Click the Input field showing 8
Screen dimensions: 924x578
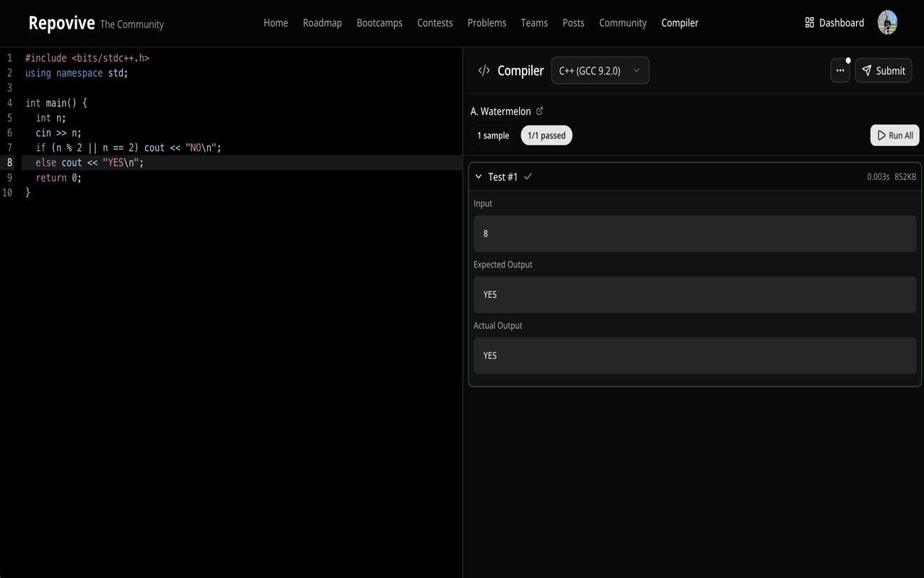694,233
